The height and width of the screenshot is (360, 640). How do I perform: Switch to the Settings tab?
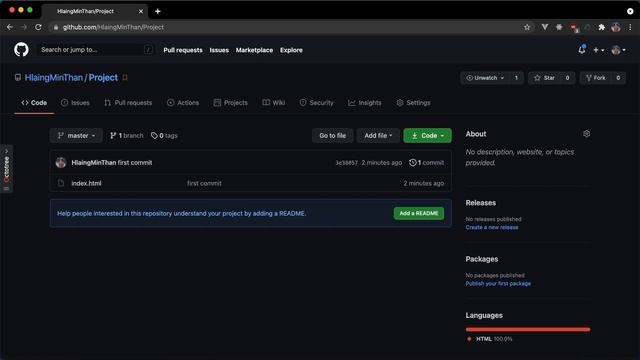[x=413, y=103]
